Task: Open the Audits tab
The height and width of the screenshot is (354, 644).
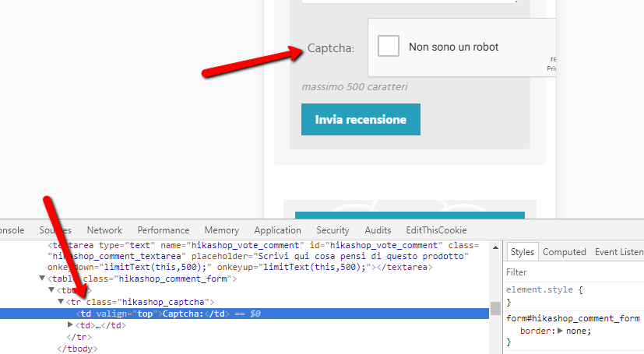Action: (x=378, y=230)
